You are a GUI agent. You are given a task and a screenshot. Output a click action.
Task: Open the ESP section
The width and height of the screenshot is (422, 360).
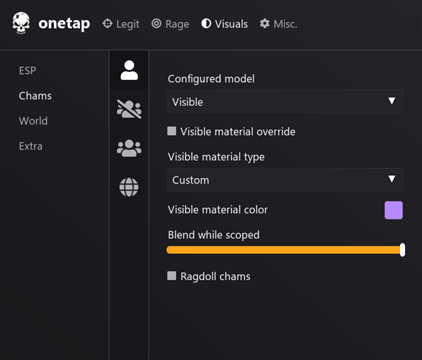coord(27,71)
